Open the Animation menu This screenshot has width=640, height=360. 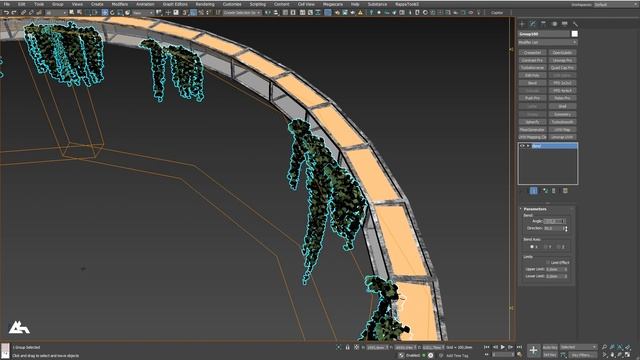click(145, 4)
